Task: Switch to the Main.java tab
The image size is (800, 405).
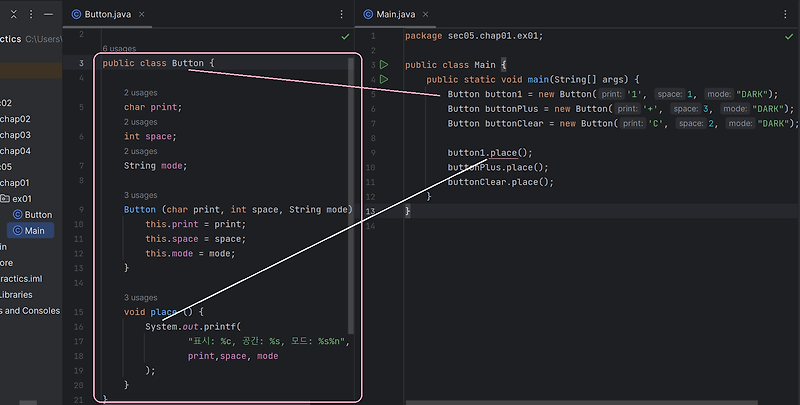Action: 396,14
